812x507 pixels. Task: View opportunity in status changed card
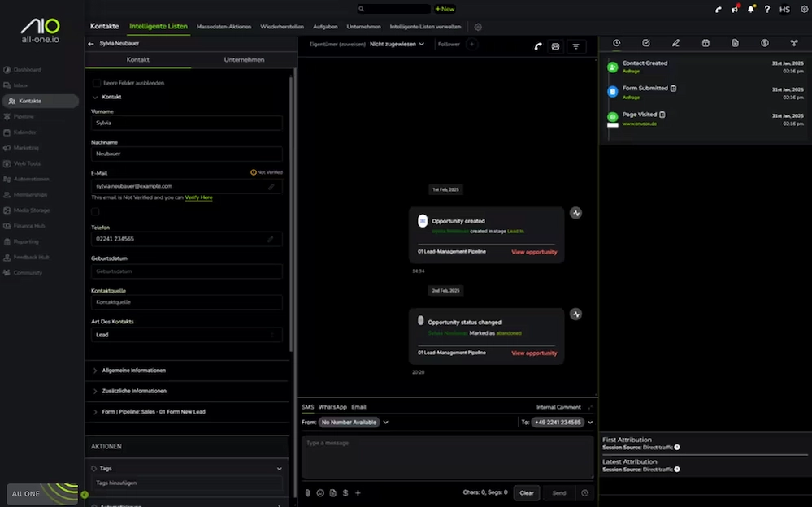534,353
